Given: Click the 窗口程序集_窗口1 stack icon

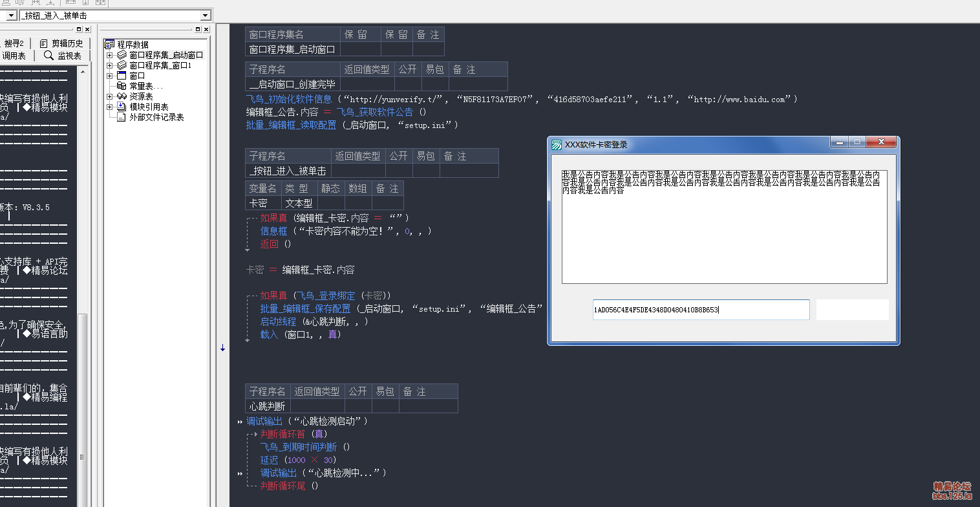Looking at the screenshot, I should click(122, 65).
